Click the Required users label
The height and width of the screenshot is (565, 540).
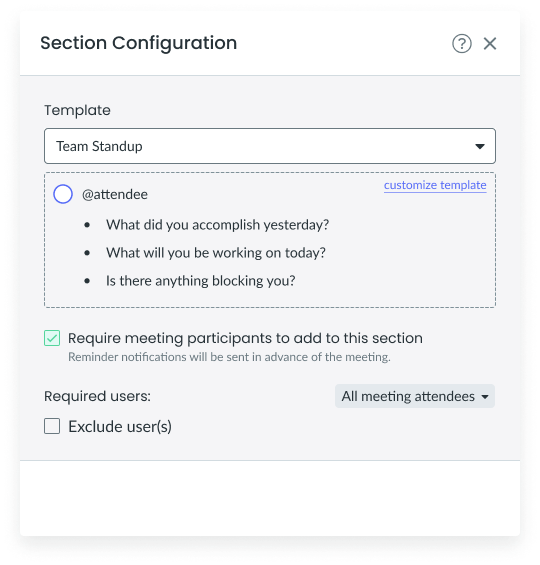point(97,396)
